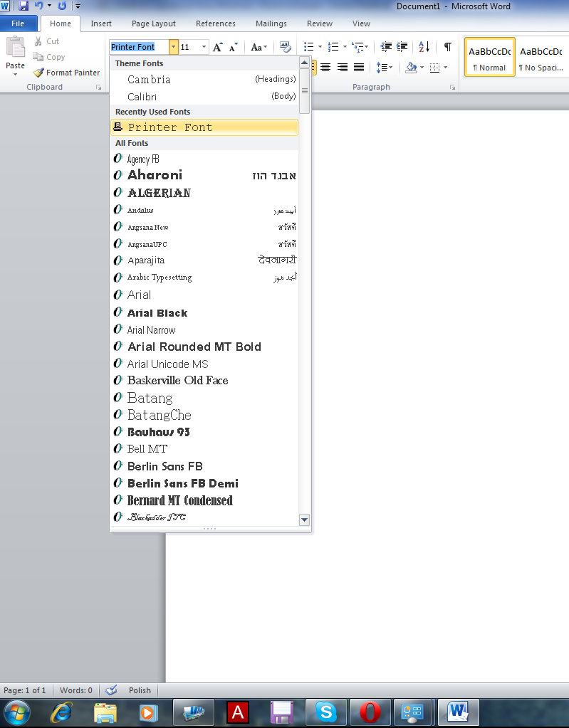Click the Grow Font icon
This screenshot has height=728, width=569.
[218, 47]
